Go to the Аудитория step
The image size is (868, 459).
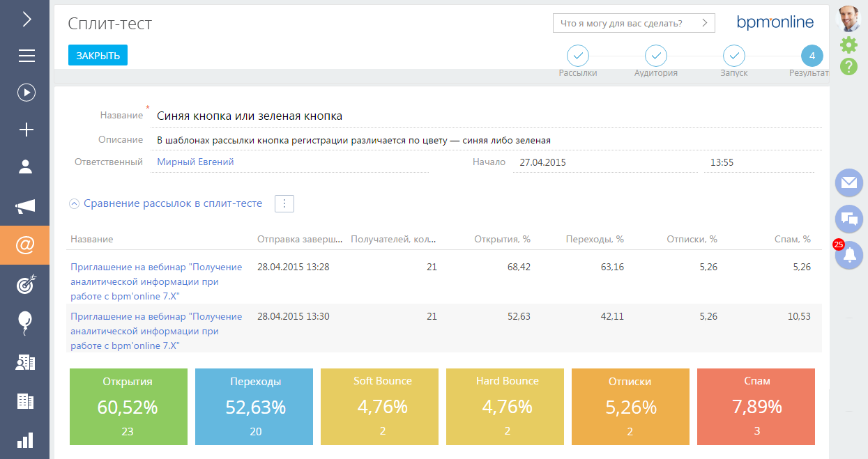[x=655, y=56]
